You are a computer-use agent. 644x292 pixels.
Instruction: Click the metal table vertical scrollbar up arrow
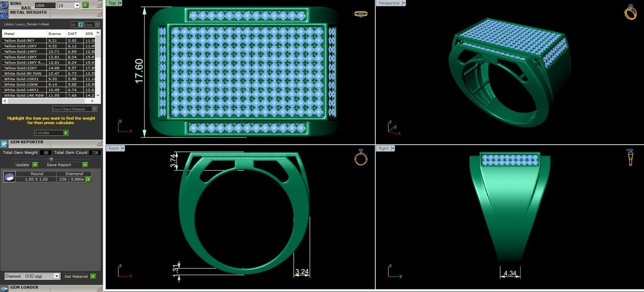(x=98, y=33)
